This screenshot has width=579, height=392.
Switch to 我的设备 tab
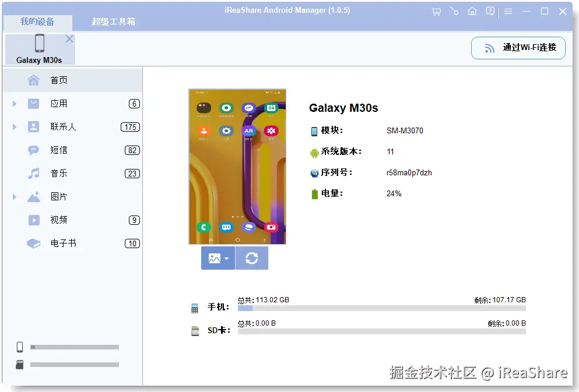click(37, 22)
